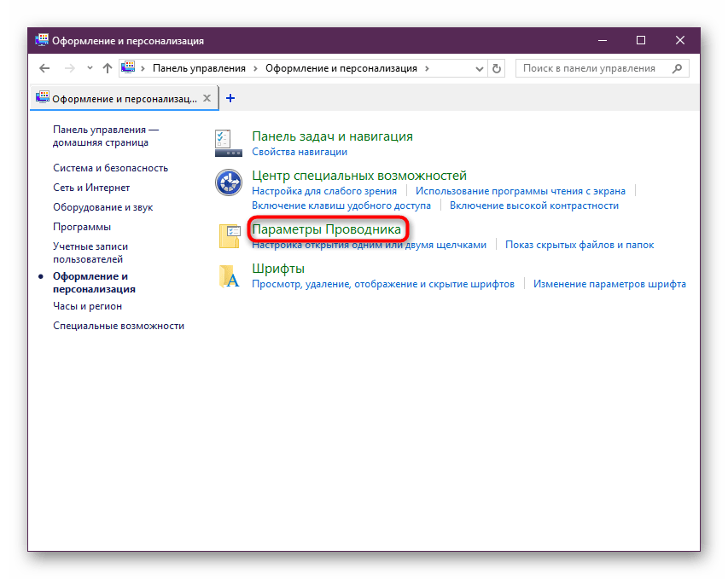The image size is (728, 579).
Task: Click the Up one level arrow
Action: (x=107, y=68)
